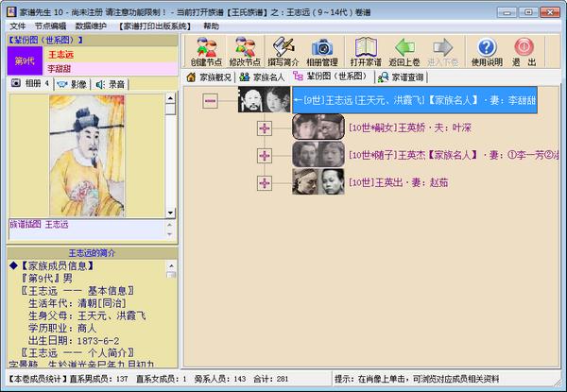Click the 第9代 purple generation box
The width and height of the screenshot is (567, 392).
point(25,60)
